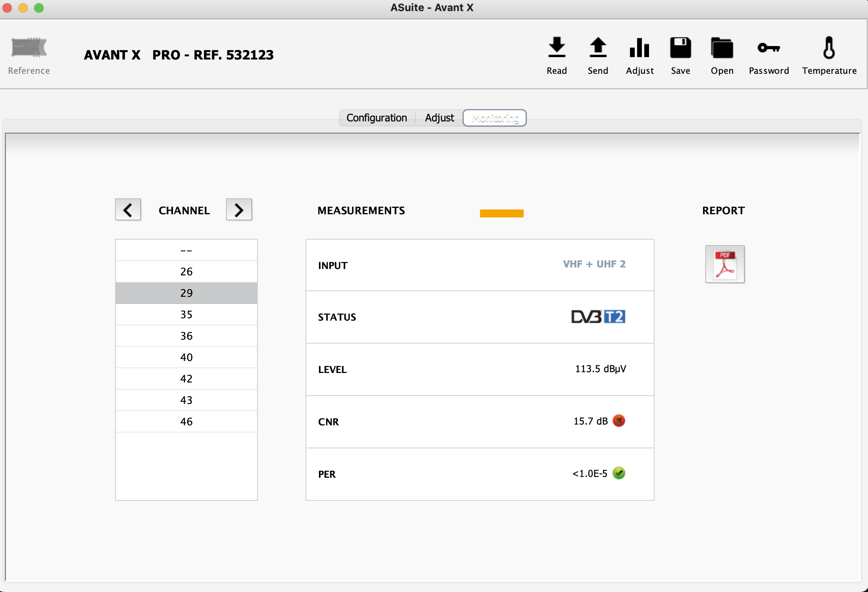Screen dimensions: 868x592
Task: Open the Adjust bar chart icon
Action: point(639,48)
